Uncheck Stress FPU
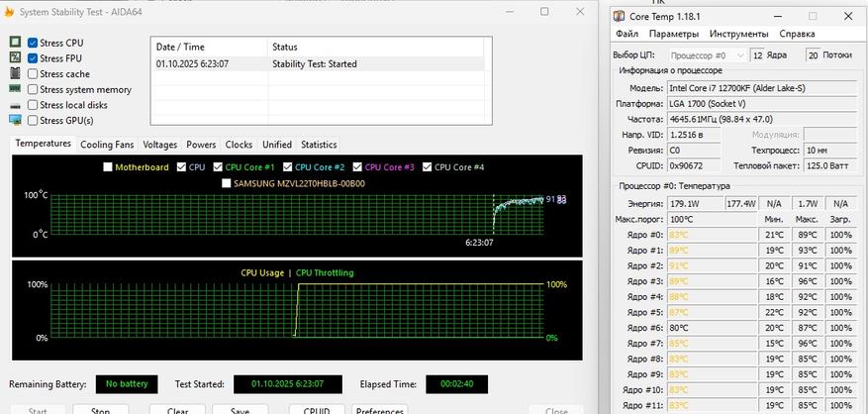 [x=33, y=58]
